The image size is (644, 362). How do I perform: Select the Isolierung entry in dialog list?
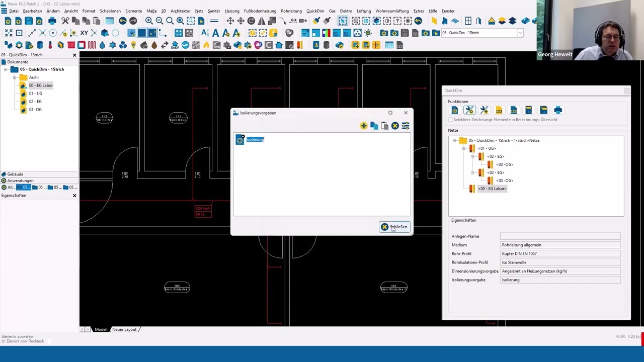(x=255, y=139)
